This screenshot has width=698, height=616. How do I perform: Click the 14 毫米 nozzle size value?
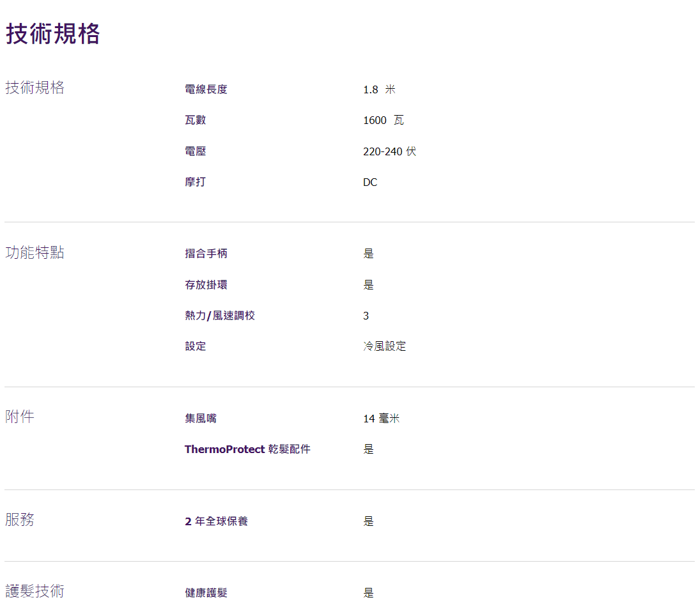click(381, 419)
